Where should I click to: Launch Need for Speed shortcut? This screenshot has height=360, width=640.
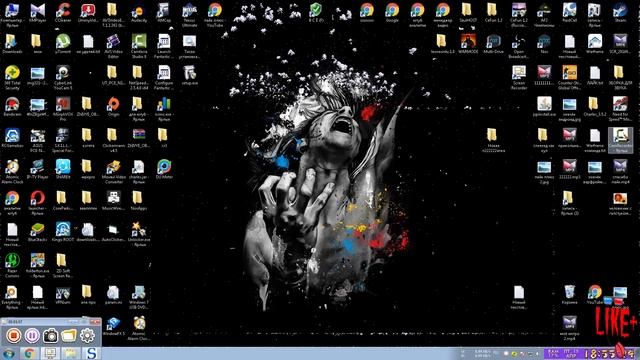point(620,109)
